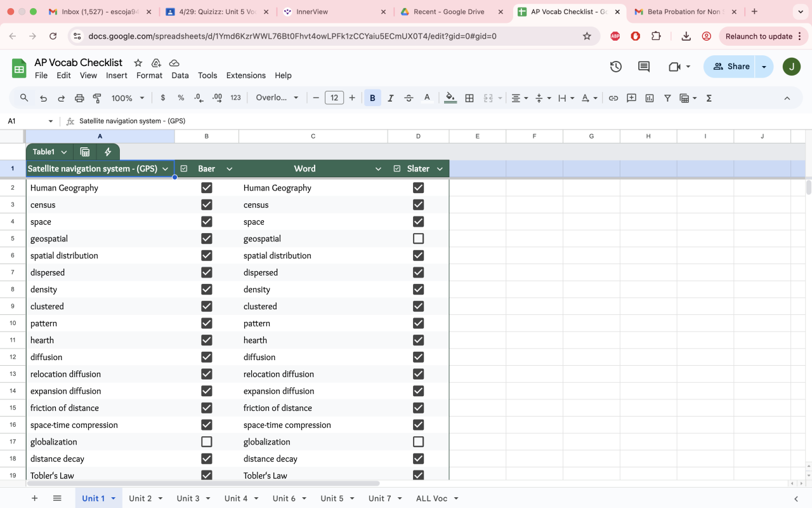812x508 pixels.
Task: Decrease the font size
Action: tap(316, 98)
